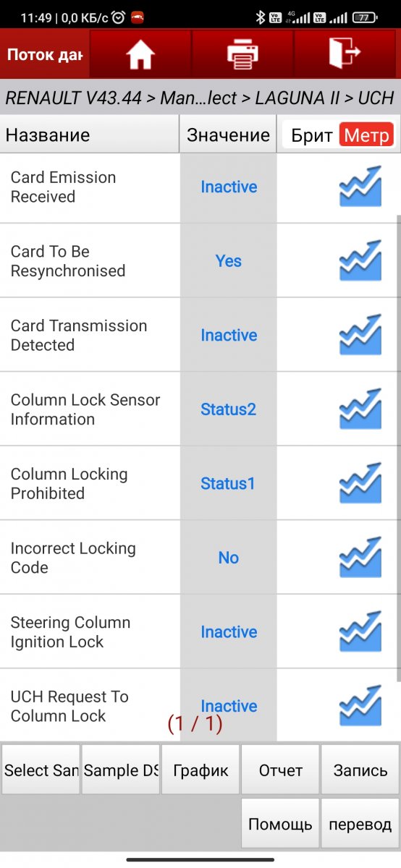Image resolution: width=401 pixels, height=868 pixels.
Task: Open graph icon for Incorrect Locking Code
Action: (x=360, y=558)
